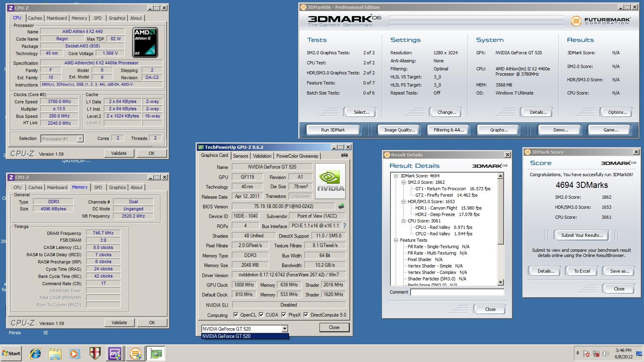Collapse the HDR/SM3.0 Score tree node
644x362 pixels.
403,202
